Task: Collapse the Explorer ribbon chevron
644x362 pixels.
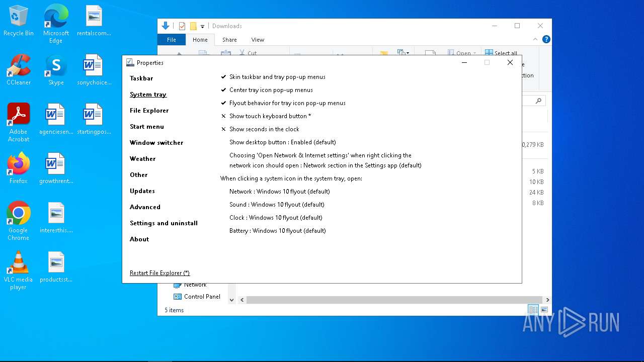Action: [x=536, y=39]
